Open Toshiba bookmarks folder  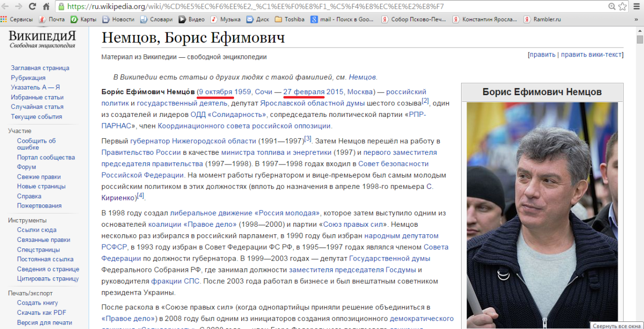[x=290, y=19]
